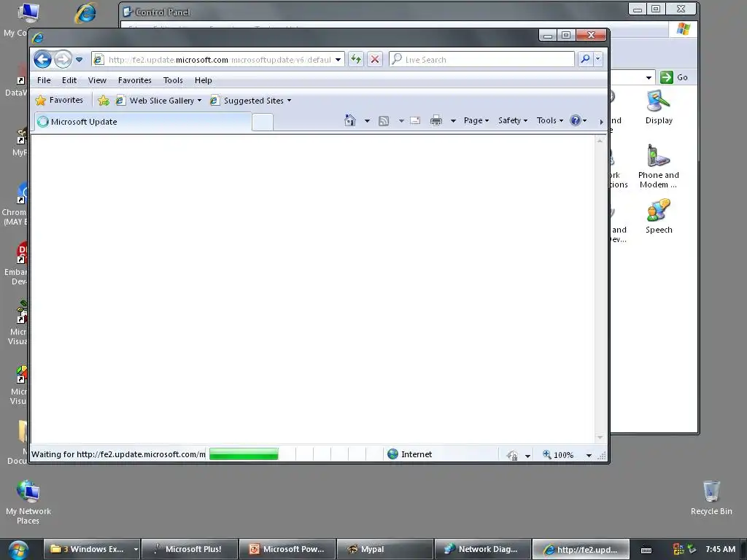Open a new blank tab
Image resolution: width=747 pixels, height=560 pixels.
pyautogui.click(x=262, y=122)
